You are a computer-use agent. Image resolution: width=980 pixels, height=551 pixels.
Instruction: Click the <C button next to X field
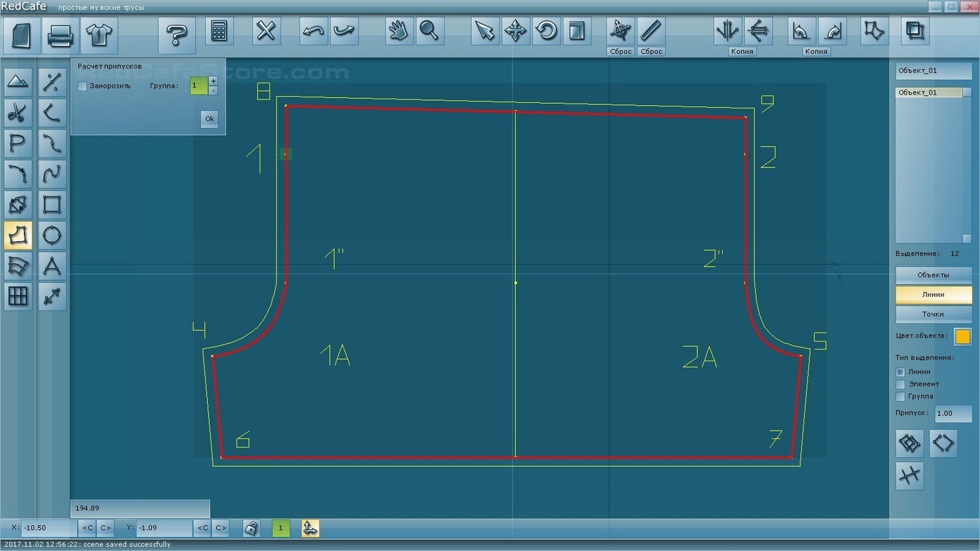point(87,528)
